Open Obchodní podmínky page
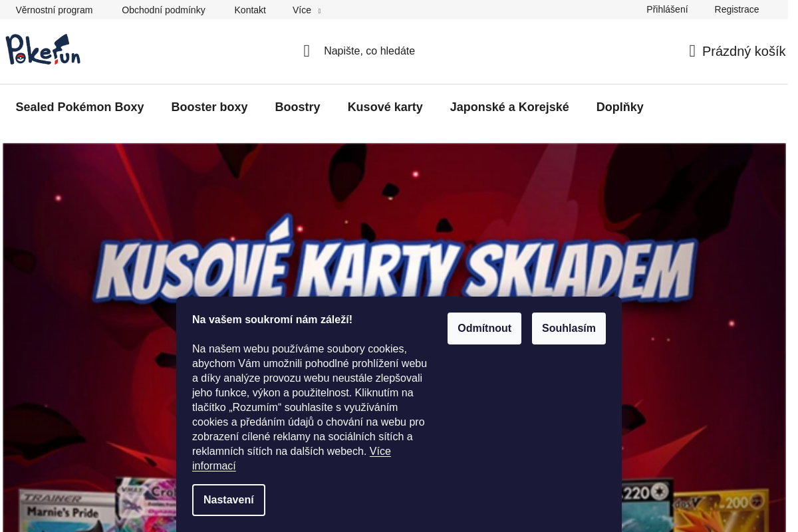 pos(164,10)
